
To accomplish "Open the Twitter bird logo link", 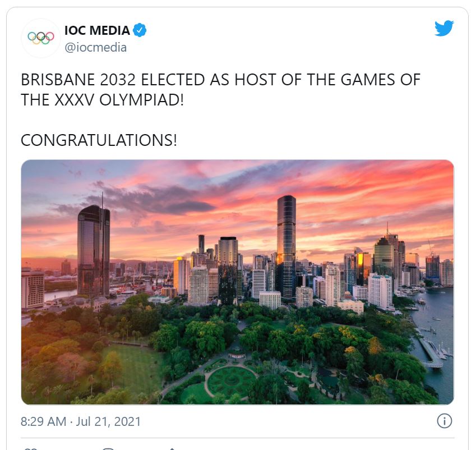I will pos(444,28).
